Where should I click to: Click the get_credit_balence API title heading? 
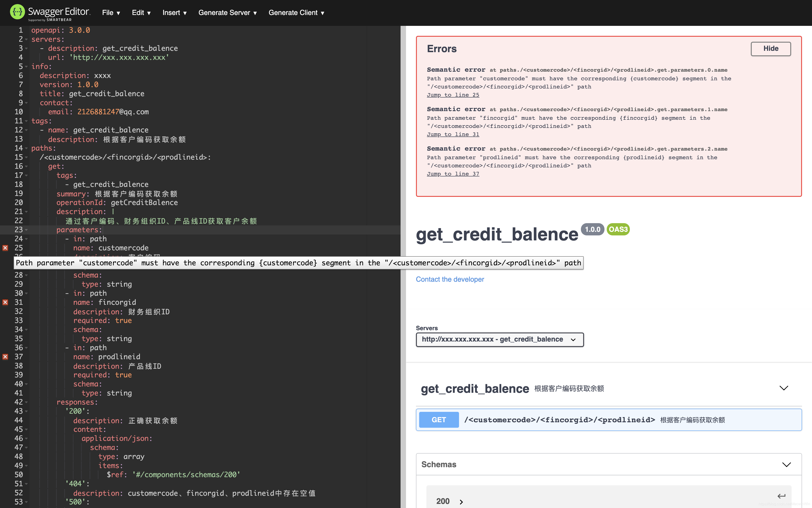pos(497,234)
